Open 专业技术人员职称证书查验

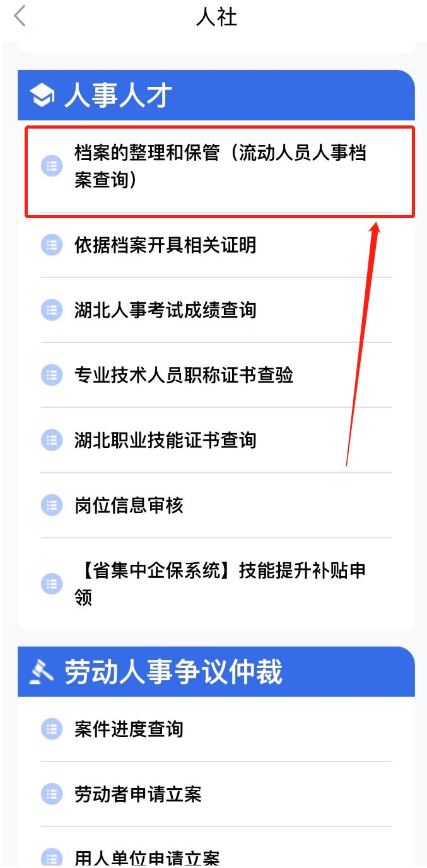184,375
